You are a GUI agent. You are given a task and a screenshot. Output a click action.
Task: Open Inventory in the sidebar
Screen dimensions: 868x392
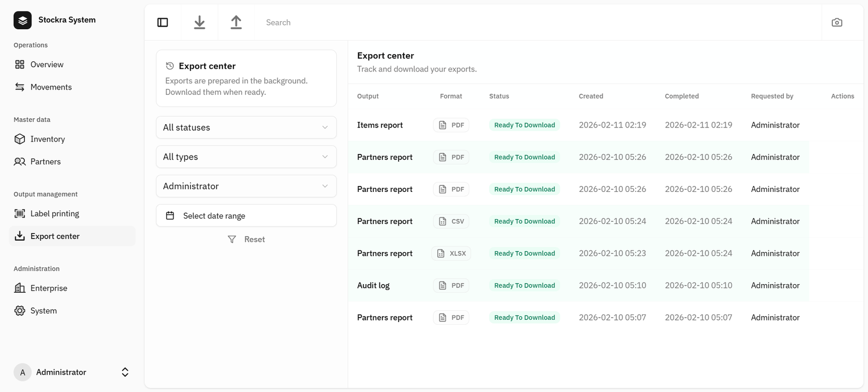click(47, 139)
